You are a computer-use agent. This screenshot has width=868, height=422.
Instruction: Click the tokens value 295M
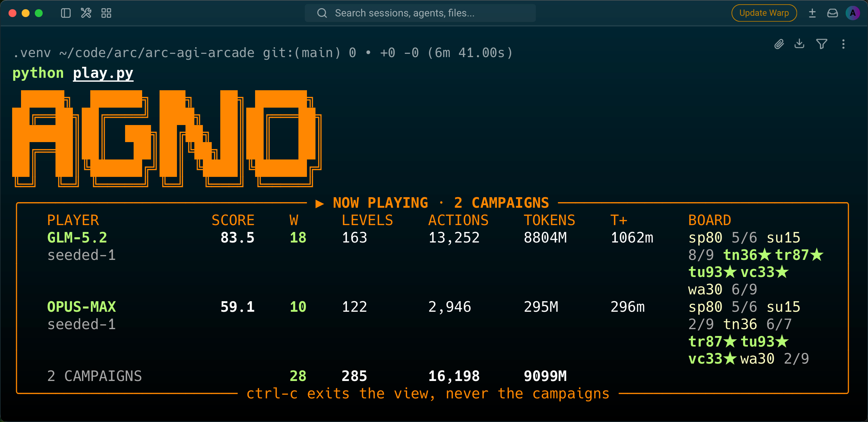point(541,307)
